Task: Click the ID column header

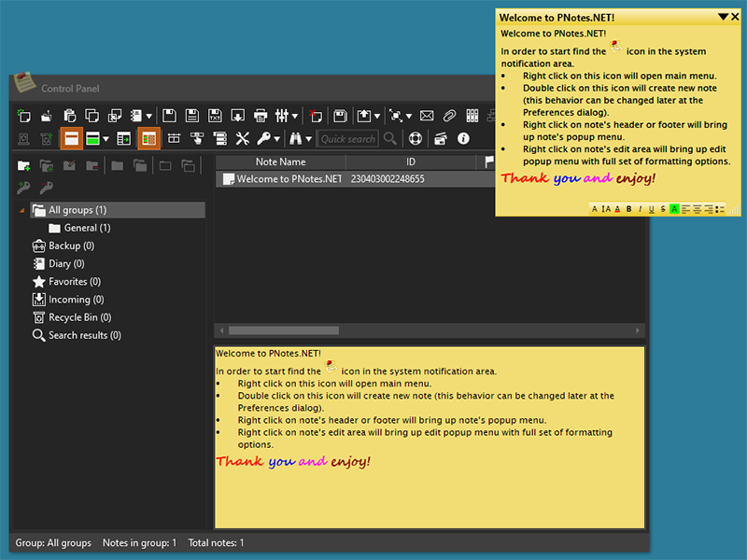Action: [410, 162]
